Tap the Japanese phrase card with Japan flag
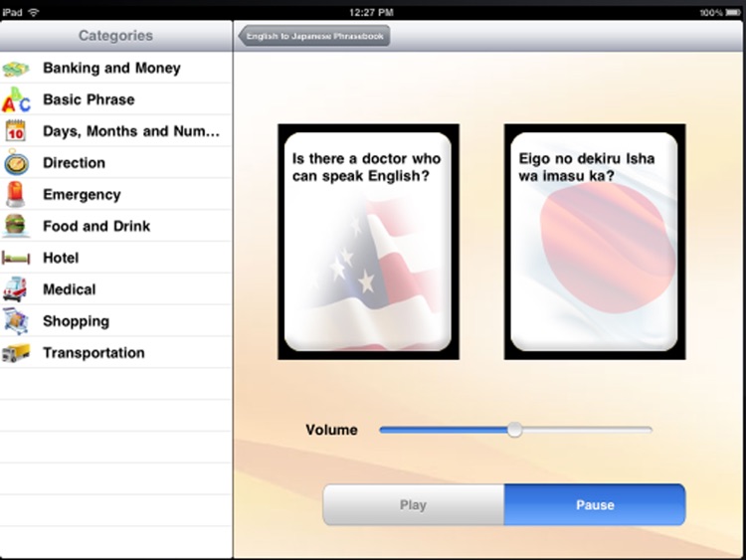The image size is (746, 560). (x=595, y=242)
